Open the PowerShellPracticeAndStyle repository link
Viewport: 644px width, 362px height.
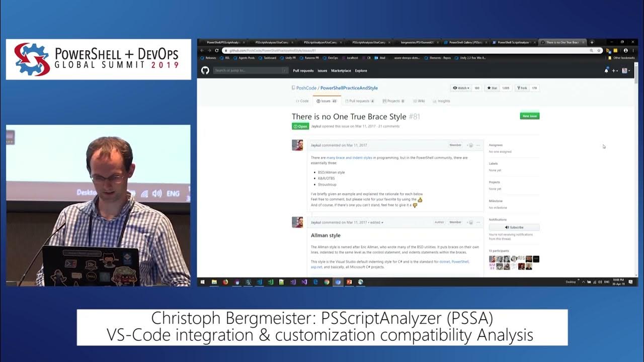[x=349, y=88]
